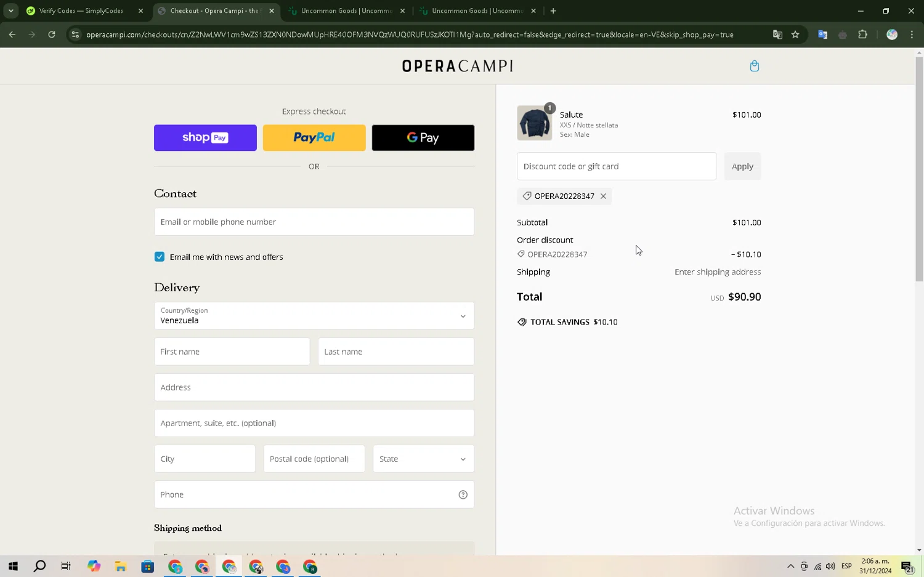Click the page vertical scrollbar
The height and width of the screenshot is (577, 924).
[919, 169]
